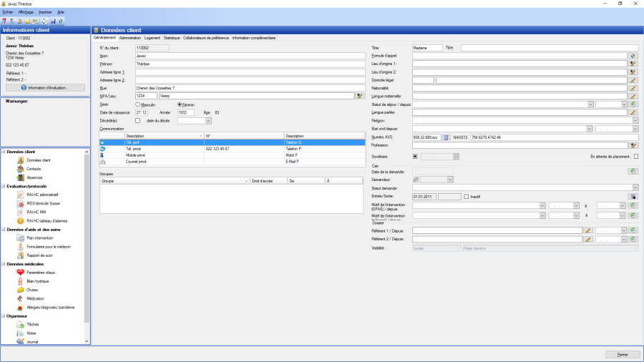Click the Information d'évaluation button
This screenshot has width=644, height=362.
(x=45, y=88)
